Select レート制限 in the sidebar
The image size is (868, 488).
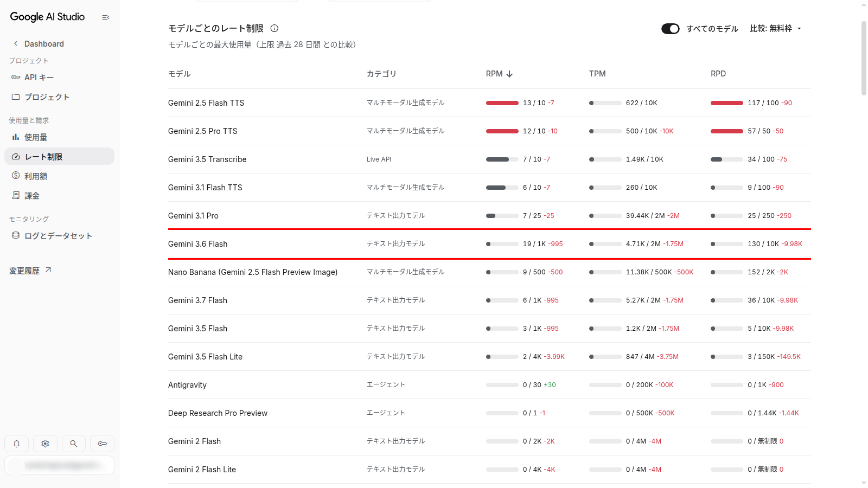60,156
